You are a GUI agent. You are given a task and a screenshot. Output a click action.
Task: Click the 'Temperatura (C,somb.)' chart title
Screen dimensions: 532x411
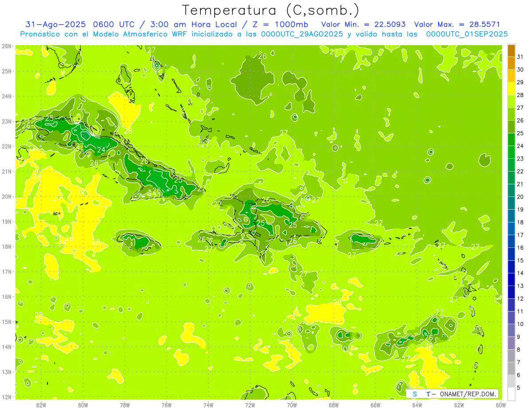tap(270, 11)
